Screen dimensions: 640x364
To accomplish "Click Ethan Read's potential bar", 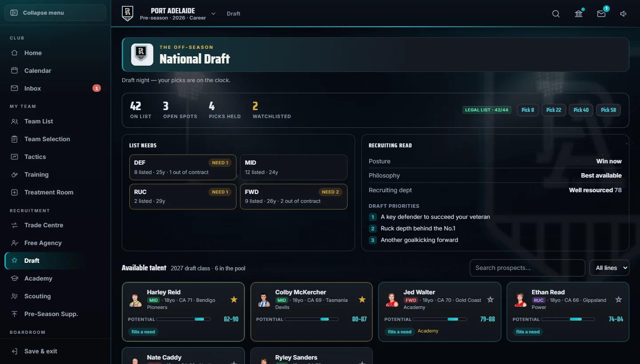I will point(568,319).
